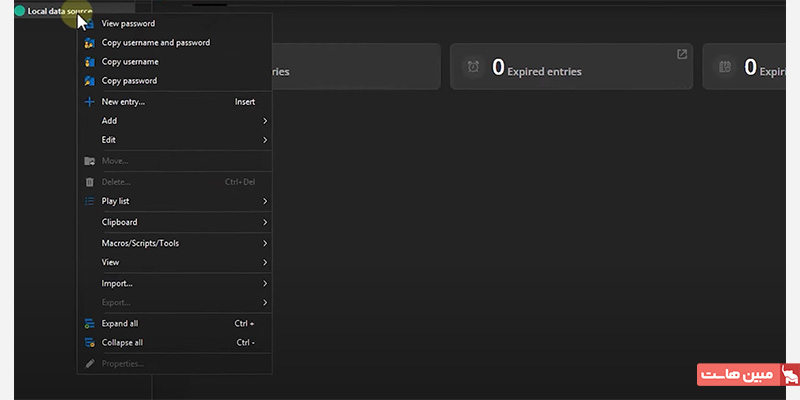Open the Macros/Scripts/Tools menu entry
Screen dimensions: 800x400
tap(140, 243)
